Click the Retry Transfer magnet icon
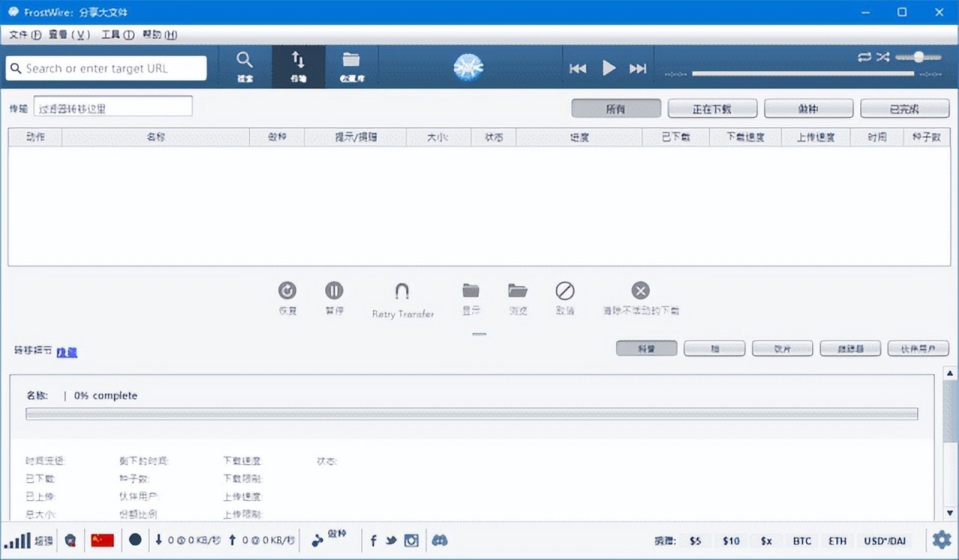 coord(402,291)
